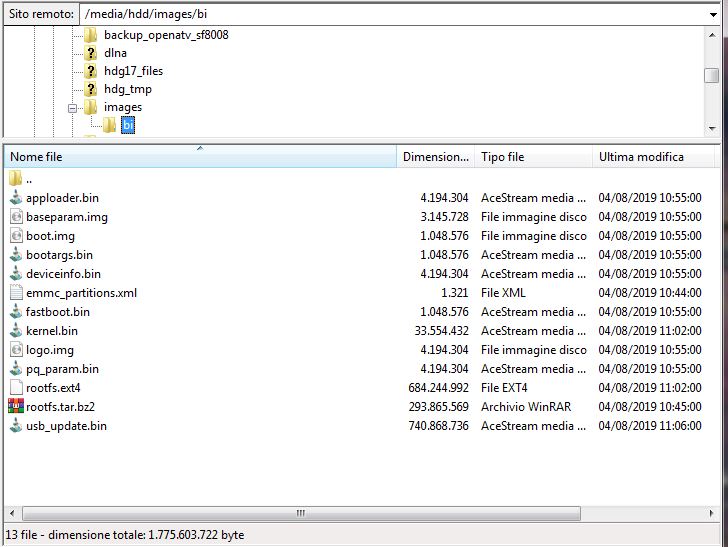Sort by Nome file column
Viewport: 728px width, 547px height.
[200, 156]
